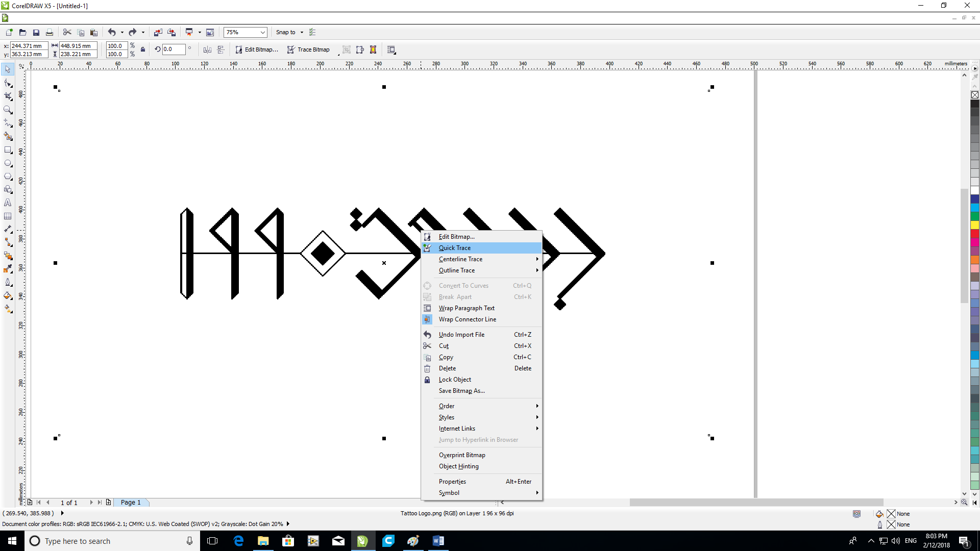Select the Eyedropper tool
This screenshot has width=980, height=551.
(x=8, y=269)
